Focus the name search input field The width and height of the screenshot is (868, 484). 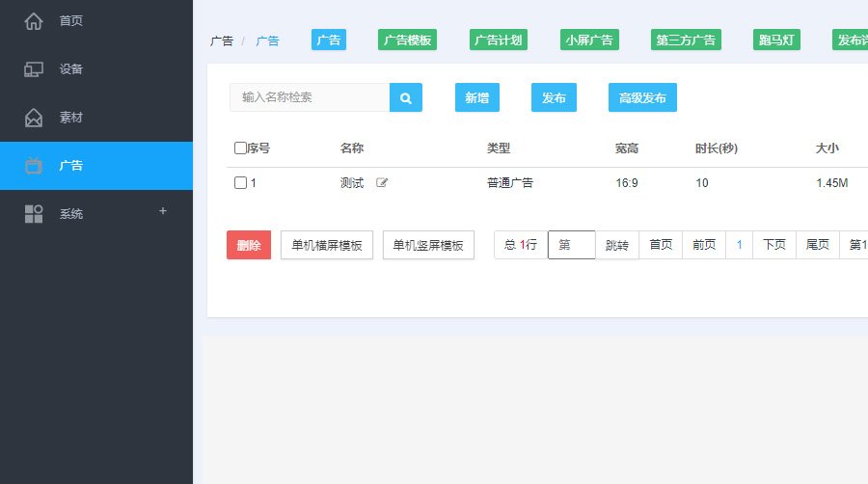click(310, 97)
